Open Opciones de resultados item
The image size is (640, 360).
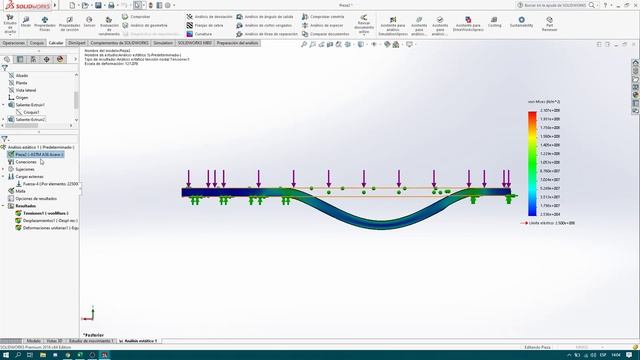tap(33, 198)
